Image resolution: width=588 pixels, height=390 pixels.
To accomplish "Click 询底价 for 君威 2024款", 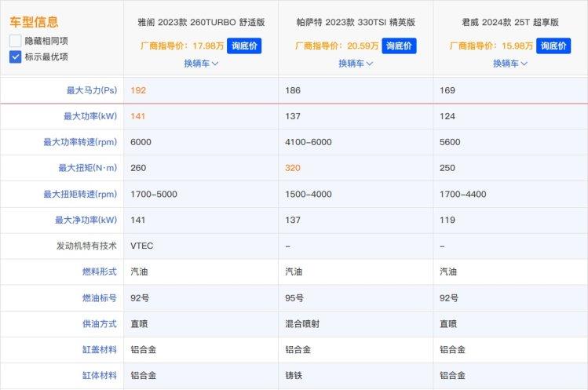I will [553, 46].
